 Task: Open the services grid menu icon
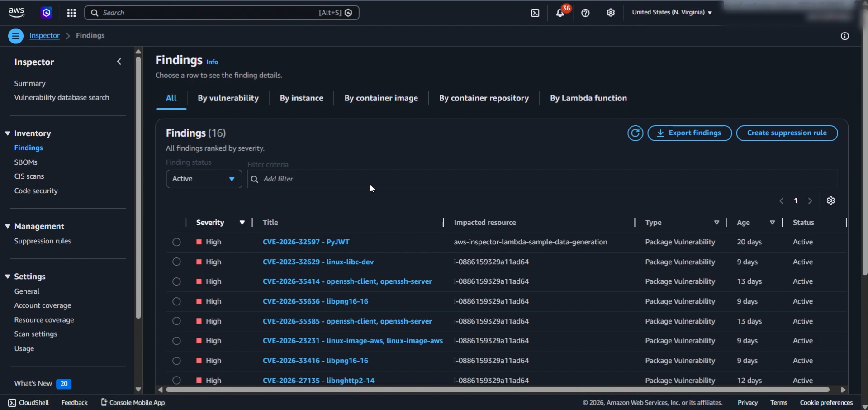tap(71, 13)
